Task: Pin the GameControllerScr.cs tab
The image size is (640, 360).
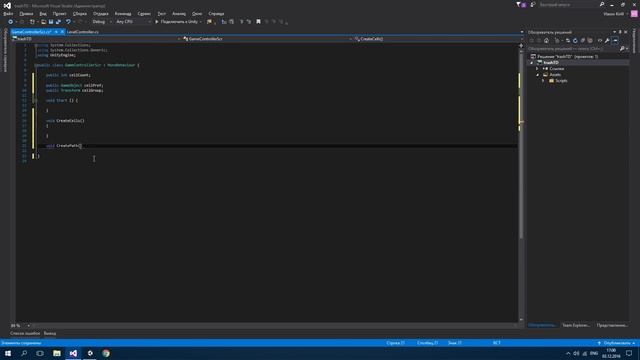Action: tap(56, 32)
